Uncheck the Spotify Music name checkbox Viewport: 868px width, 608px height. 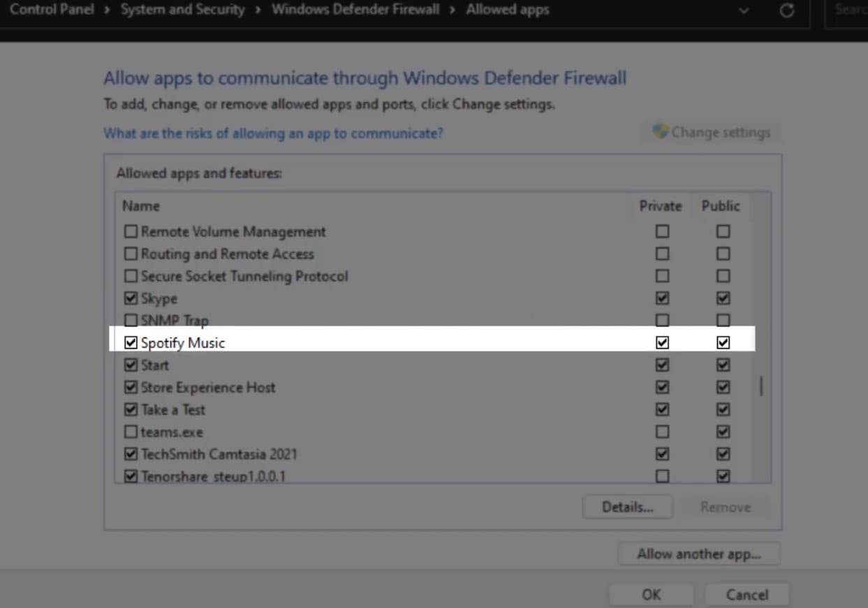pyautogui.click(x=131, y=343)
